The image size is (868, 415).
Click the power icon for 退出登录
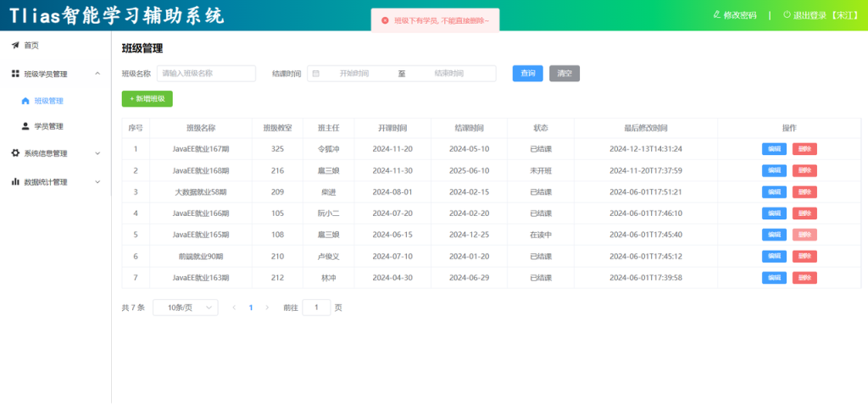coord(787,14)
